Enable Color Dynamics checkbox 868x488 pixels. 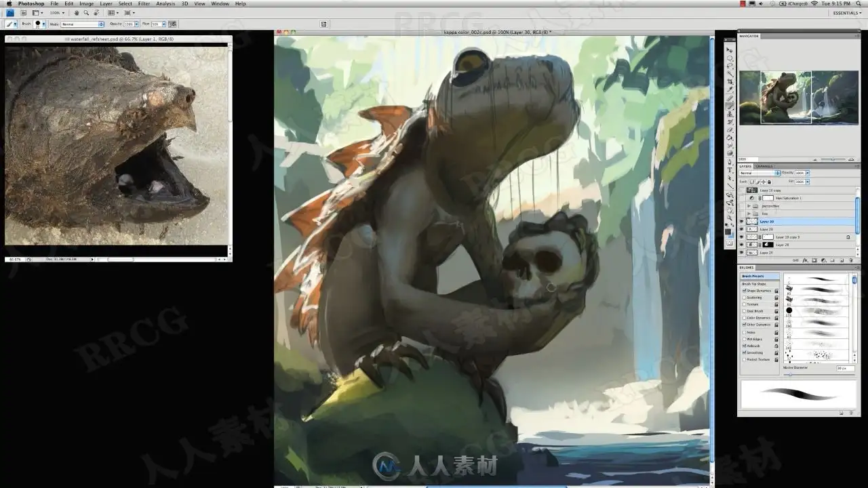coord(745,318)
